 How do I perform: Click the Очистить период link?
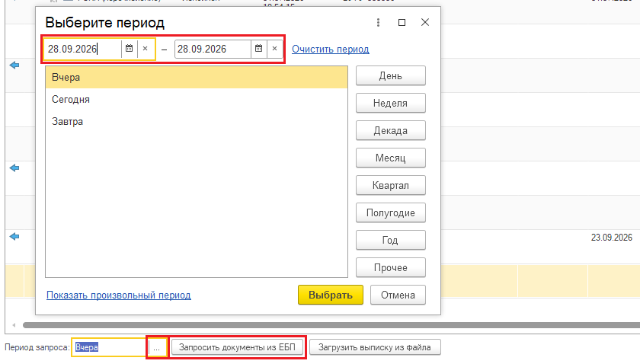330,49
